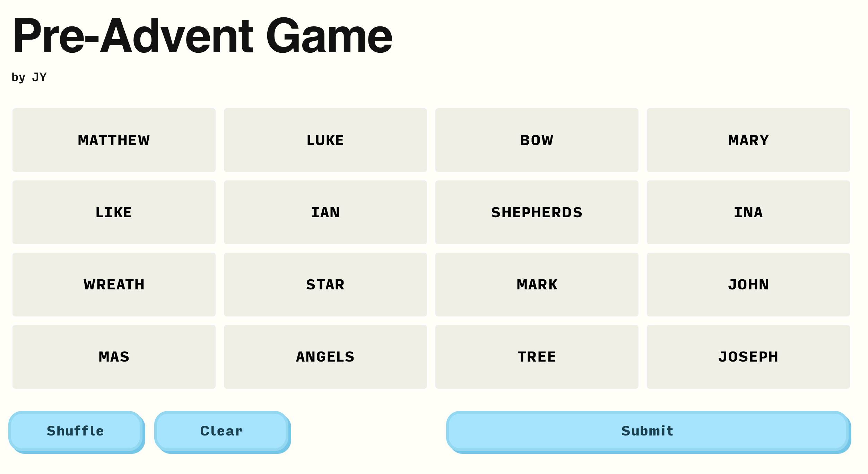Select the STAR tile
868x474 pixels.
pos(325,285)
